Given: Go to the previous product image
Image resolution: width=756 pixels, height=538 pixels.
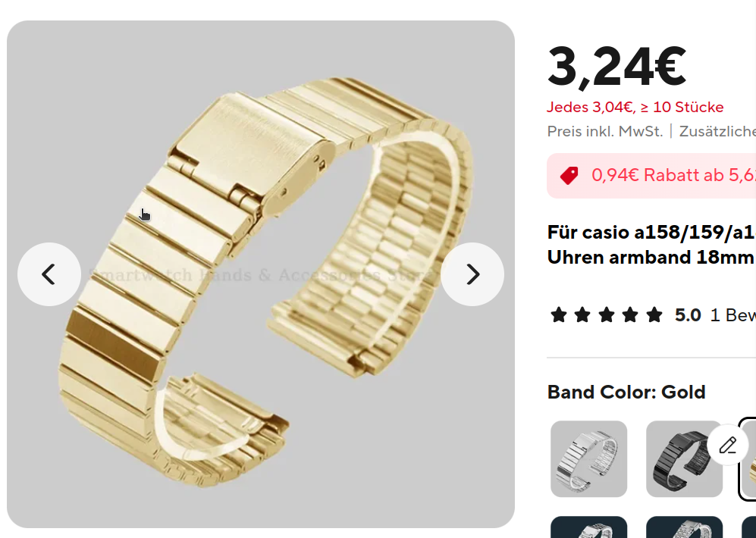Looking at the screenshot, I should 49,274.
